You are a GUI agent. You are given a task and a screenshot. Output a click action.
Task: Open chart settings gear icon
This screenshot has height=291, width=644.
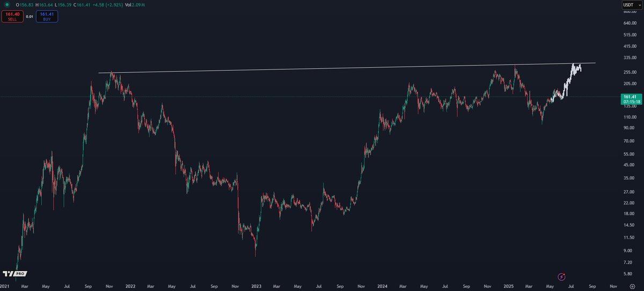632,287
